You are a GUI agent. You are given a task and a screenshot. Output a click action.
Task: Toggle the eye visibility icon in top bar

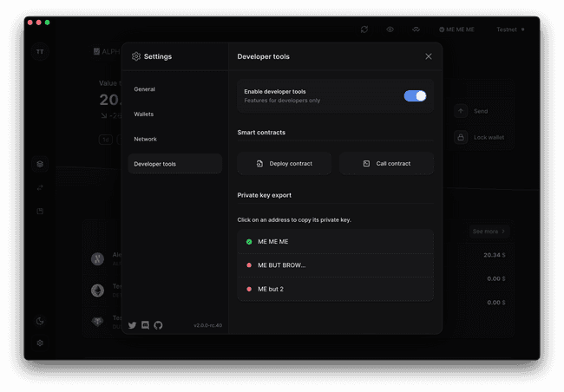coord(390,29)
